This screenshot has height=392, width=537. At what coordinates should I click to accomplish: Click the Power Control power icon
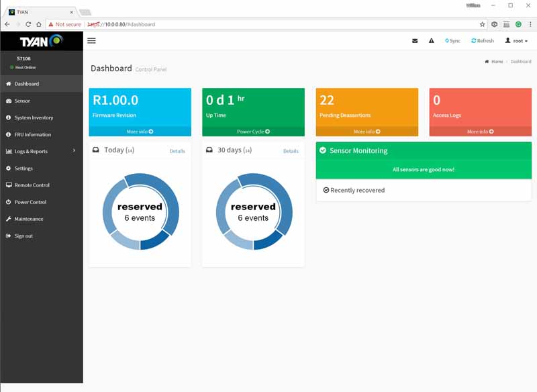pyautogui.click(x=9, y=202)
